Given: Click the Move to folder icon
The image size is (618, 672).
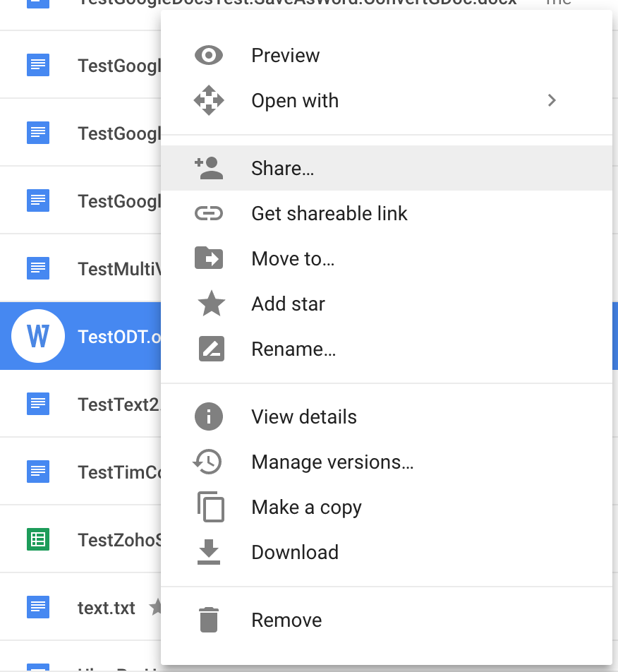Looking at the screenshot, I should 209,258.
